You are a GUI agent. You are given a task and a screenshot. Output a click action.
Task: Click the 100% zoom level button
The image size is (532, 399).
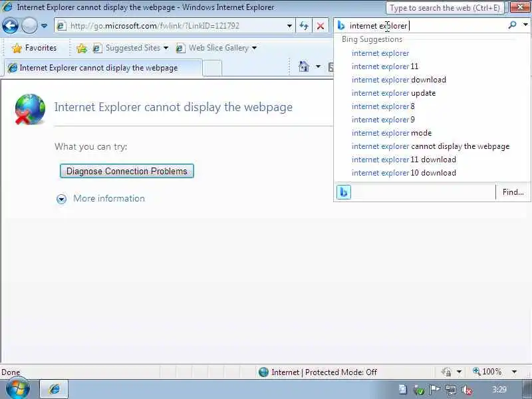point(487,372)
